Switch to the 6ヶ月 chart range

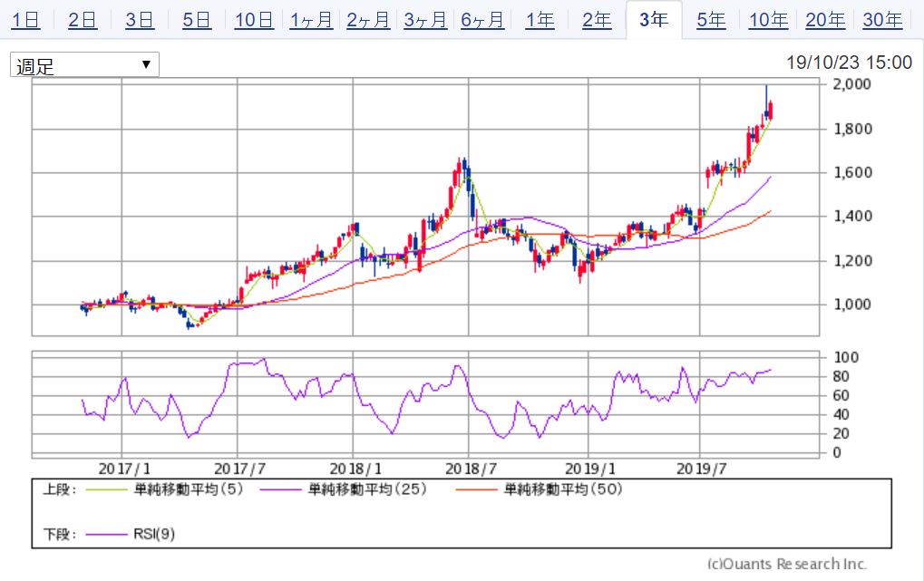(482, 20)
